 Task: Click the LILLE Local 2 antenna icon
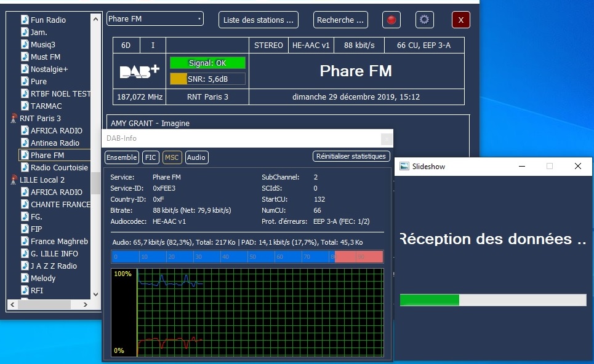coord(14,180)
